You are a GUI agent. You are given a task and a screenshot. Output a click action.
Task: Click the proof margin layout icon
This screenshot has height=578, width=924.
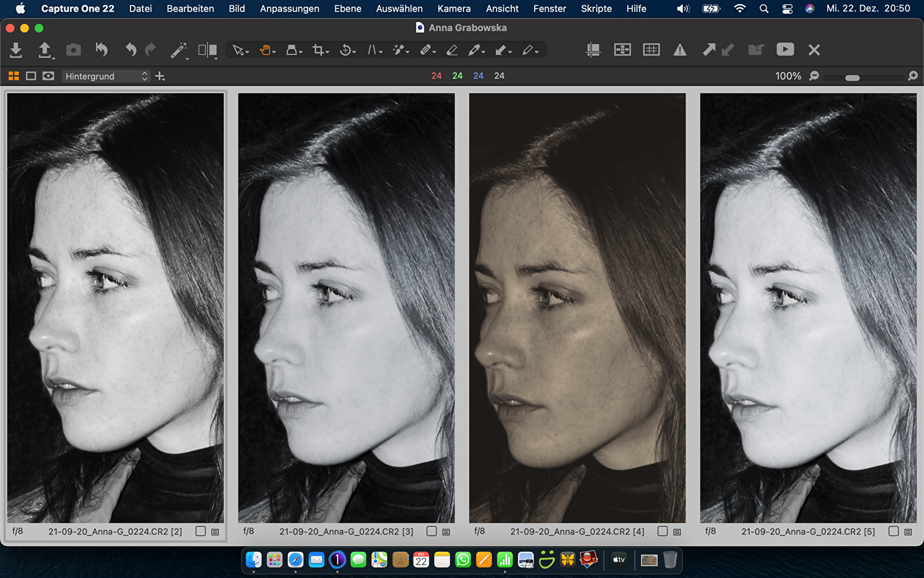[x=622, y=50]
